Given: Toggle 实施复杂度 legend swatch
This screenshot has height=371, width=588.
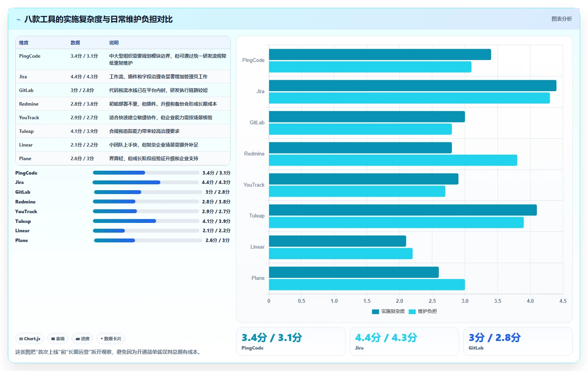Looking at the screenshot, I should pyautogui.click(x=375, y=311).
